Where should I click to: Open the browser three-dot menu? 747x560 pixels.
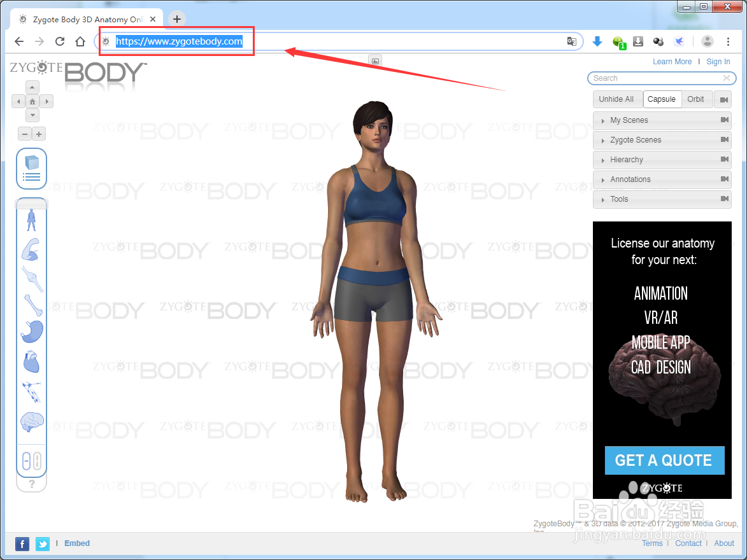point(728,41)
